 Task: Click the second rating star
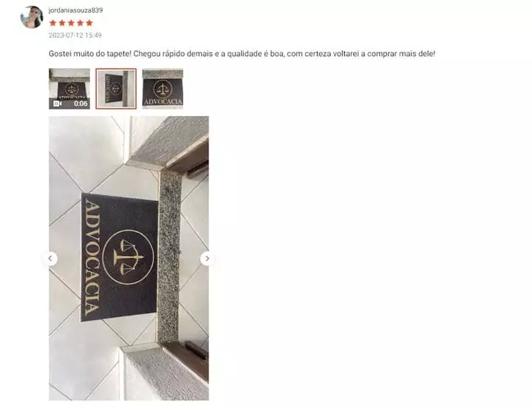click(x=62, y=23)
